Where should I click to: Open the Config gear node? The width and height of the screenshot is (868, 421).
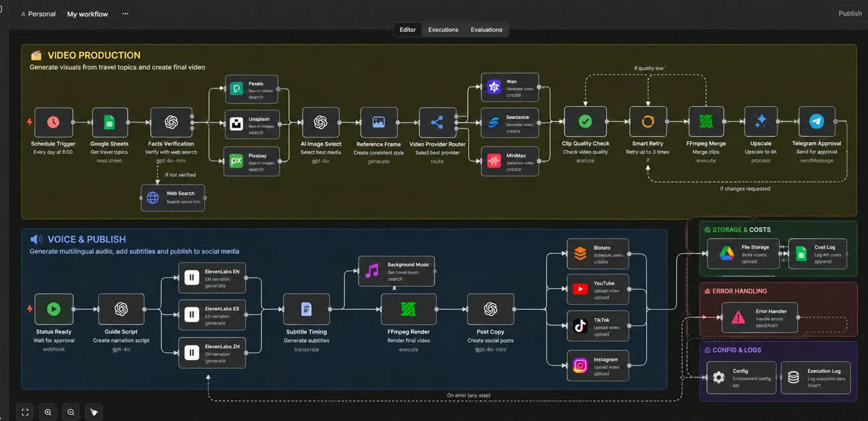[742, 377]
